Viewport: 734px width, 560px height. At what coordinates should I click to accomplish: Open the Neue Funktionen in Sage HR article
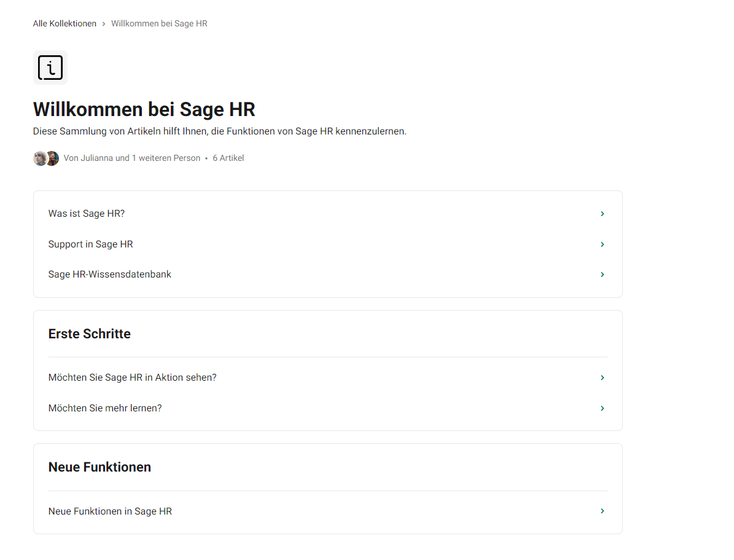click(110, 511)
